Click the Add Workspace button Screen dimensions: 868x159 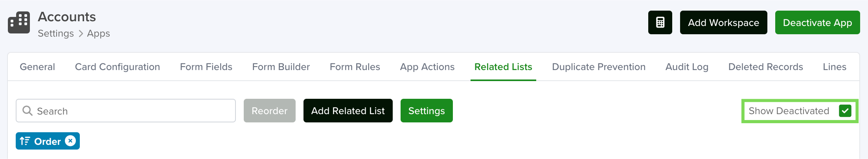click(x=723, y=22)
